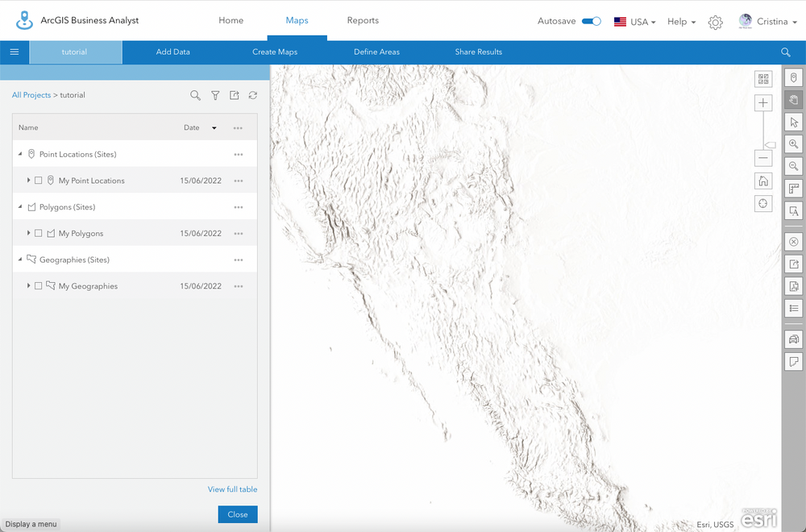Viewport: 806px width, 532px height.
Task: Click the search icon in the project panel
Action: point(195,95)
